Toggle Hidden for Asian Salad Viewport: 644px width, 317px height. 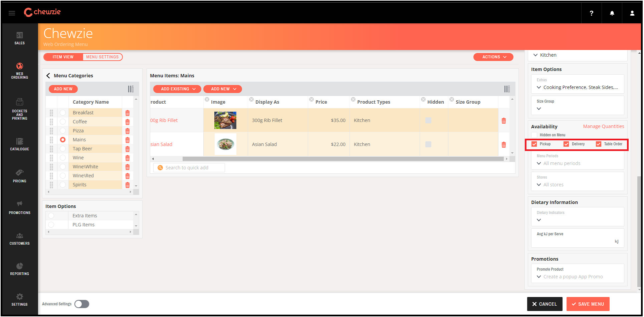click(428, 144)
